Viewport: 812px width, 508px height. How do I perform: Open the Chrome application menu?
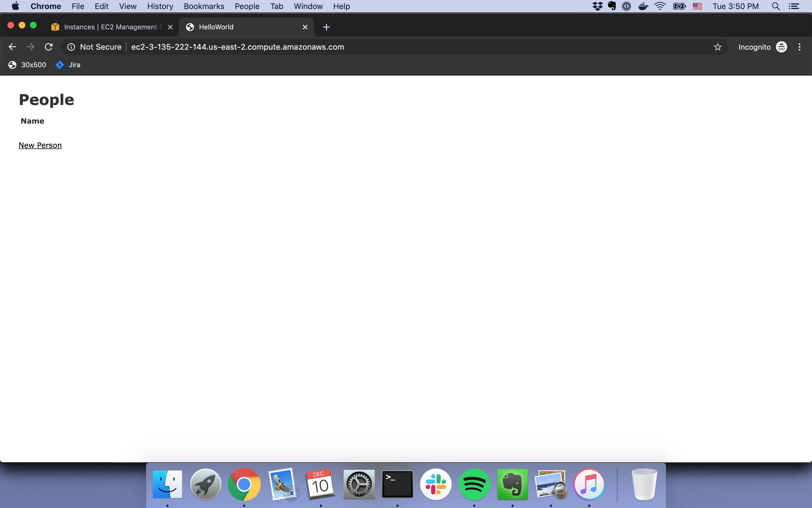[x=46, y=6]
